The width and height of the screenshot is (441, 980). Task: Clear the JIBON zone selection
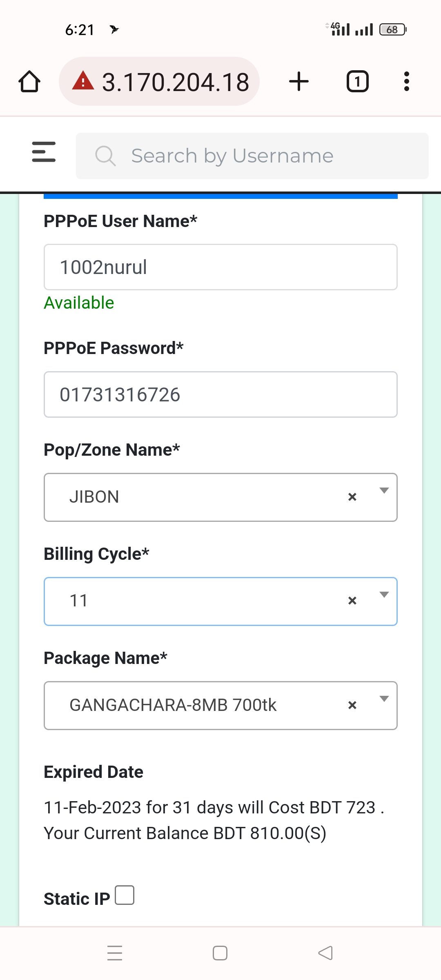pyautogui.click(x=352, y=497)
